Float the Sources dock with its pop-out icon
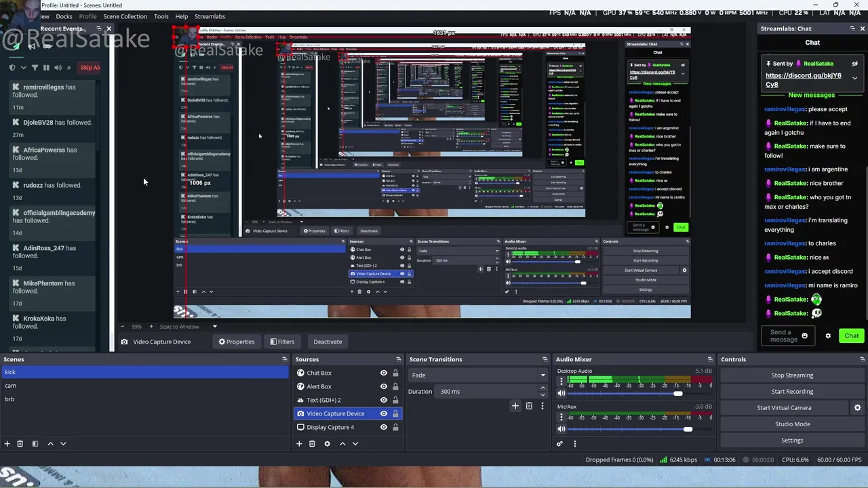Viewport: 868px width, 488px height. (x=399, y=359)
